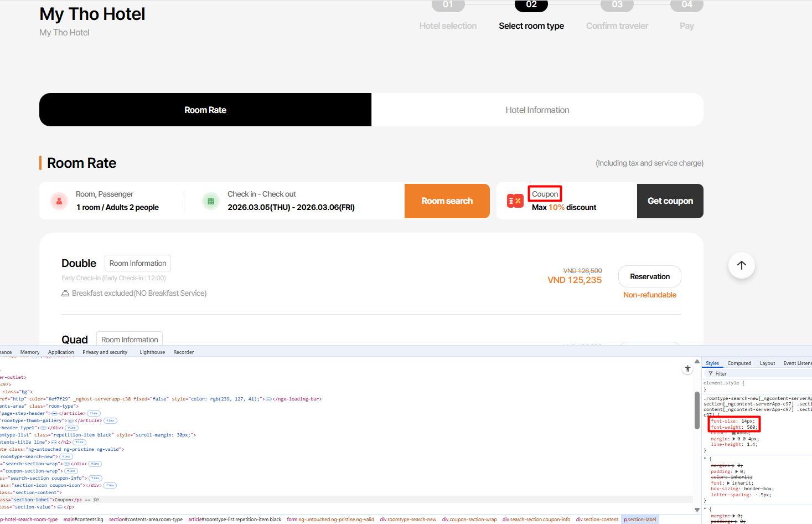The image size is (812, 524).
Task: Expand the ellipsis in section-value row
Action: 59,507
